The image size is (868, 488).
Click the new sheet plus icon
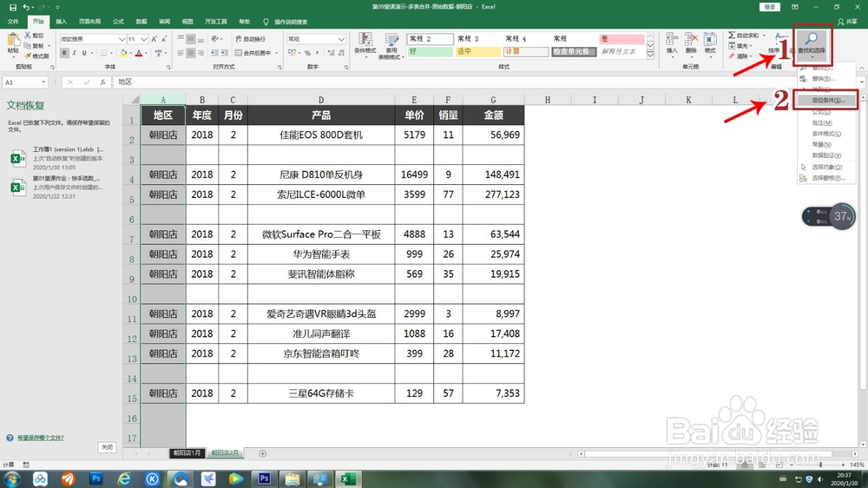pyautogui.click(x=262, y=453)
